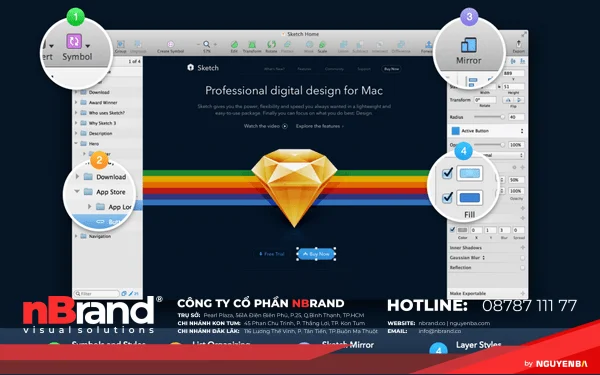Apply the Union boolean operation icon
The width and height of the screenshot is (600, 375).
pyautogui.click(x=343, y=44)
